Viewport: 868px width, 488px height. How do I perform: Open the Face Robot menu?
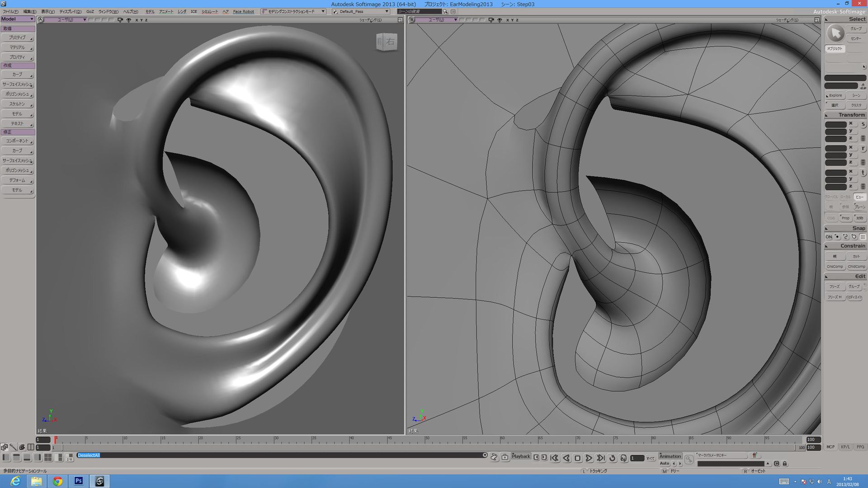243,11
